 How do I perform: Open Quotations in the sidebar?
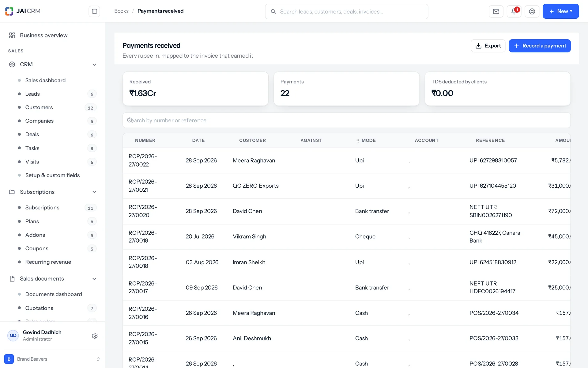[39, 308]
